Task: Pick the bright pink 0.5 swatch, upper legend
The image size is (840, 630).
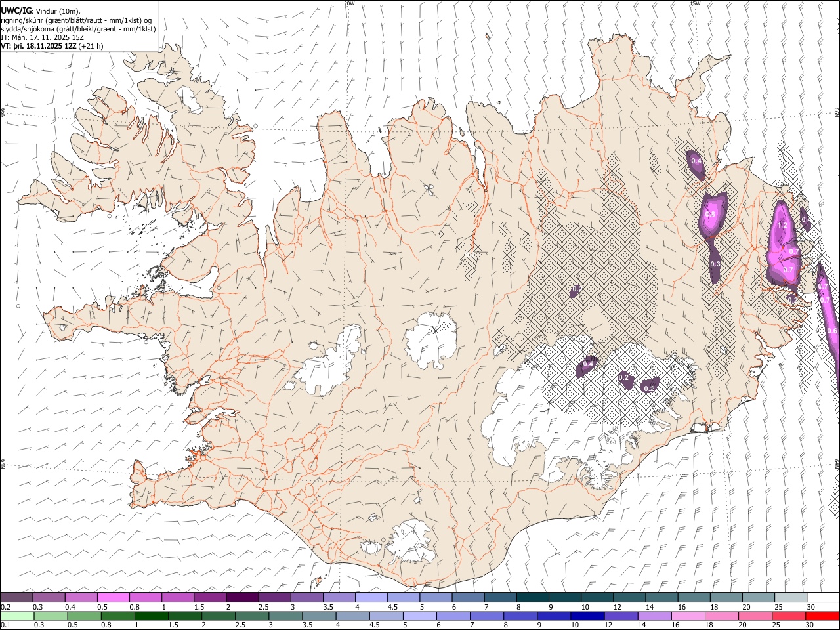Action: click(113, 597)
